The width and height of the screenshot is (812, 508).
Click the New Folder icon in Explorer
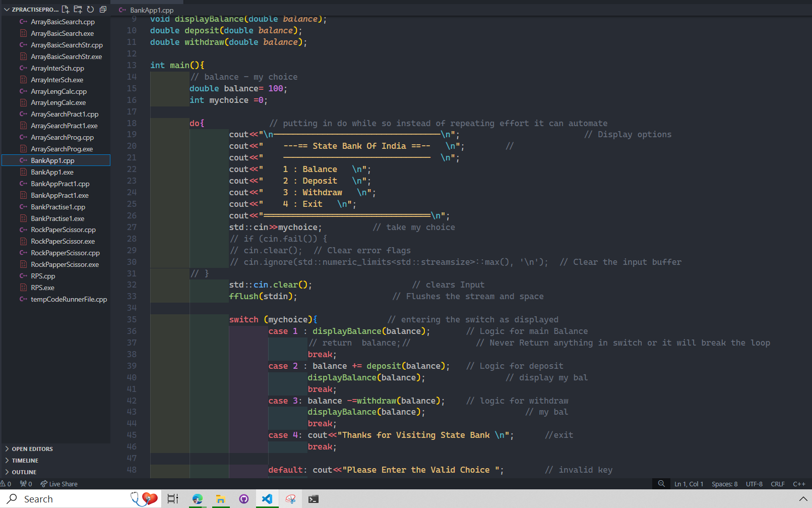tap(78, 10)
